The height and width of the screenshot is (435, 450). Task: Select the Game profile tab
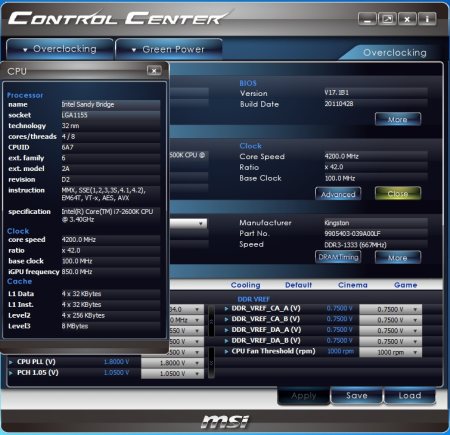click(x=405, y=285)
